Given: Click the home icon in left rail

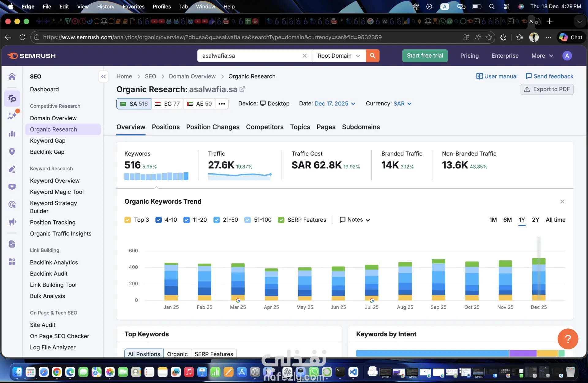Looking at the screenshot, I should pyautogui.click(x=12, y=76).
